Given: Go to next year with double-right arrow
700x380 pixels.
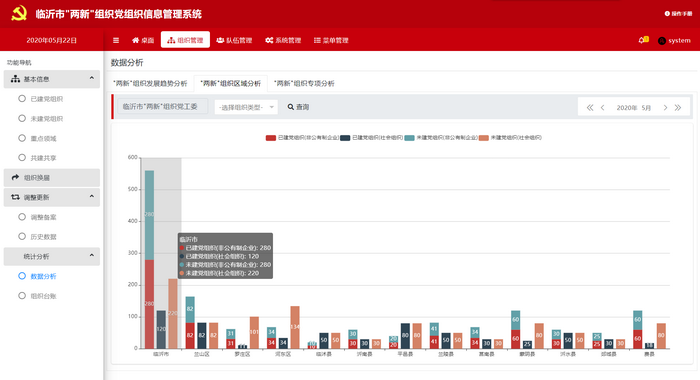Looking at the screenshot, I should (678, 108).
